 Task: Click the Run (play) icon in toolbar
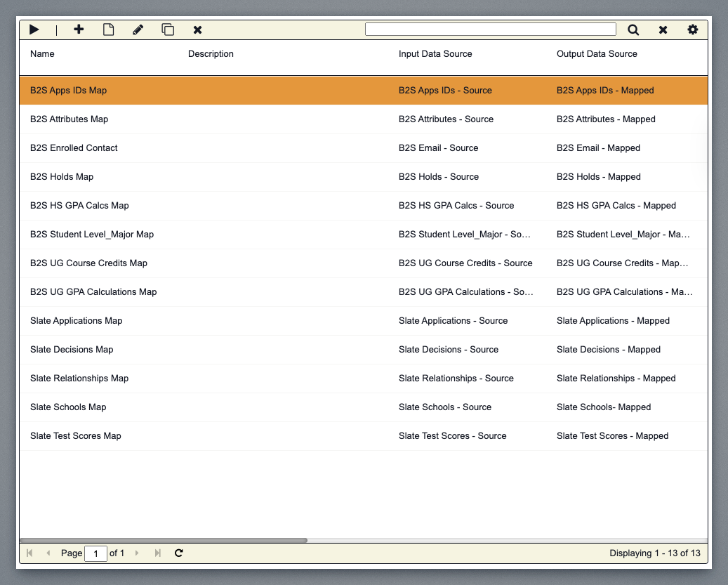point(34,29)
